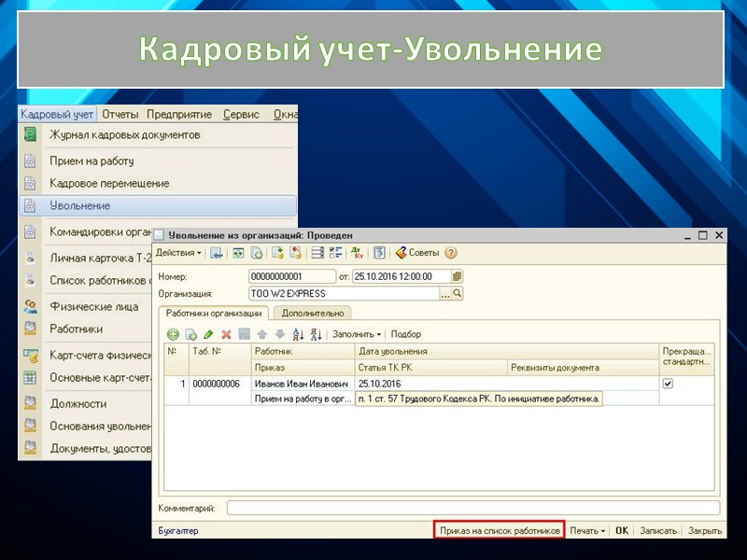Click the ellipsis select button for Организация

coord(445,293)
